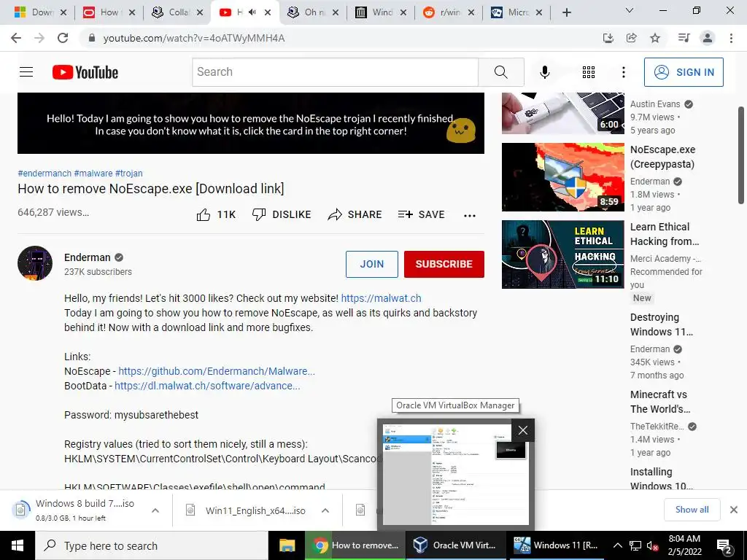Go to the YouTube home logo
Screen dimensions: 747x560
click(x=85, y=72)
